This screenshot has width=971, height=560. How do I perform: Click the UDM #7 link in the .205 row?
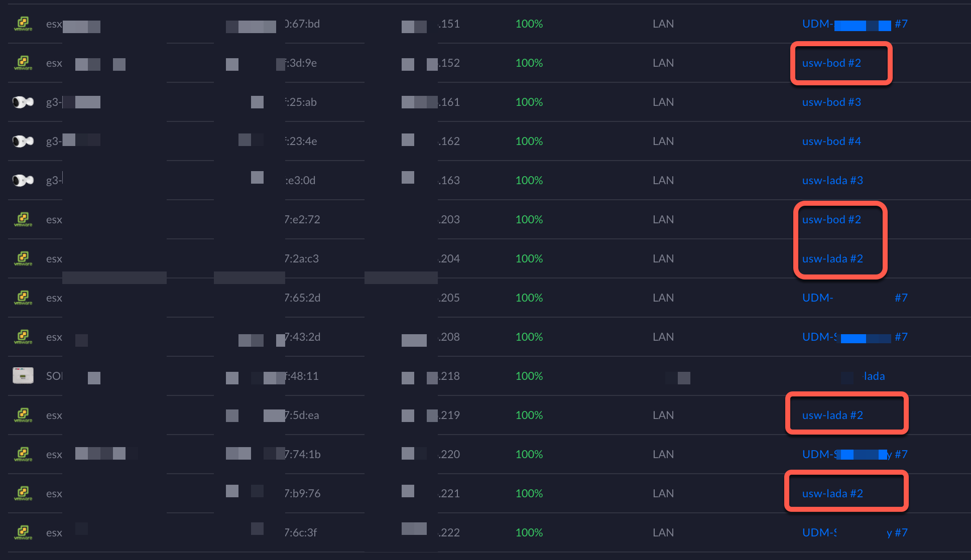(x=854, y=298)
